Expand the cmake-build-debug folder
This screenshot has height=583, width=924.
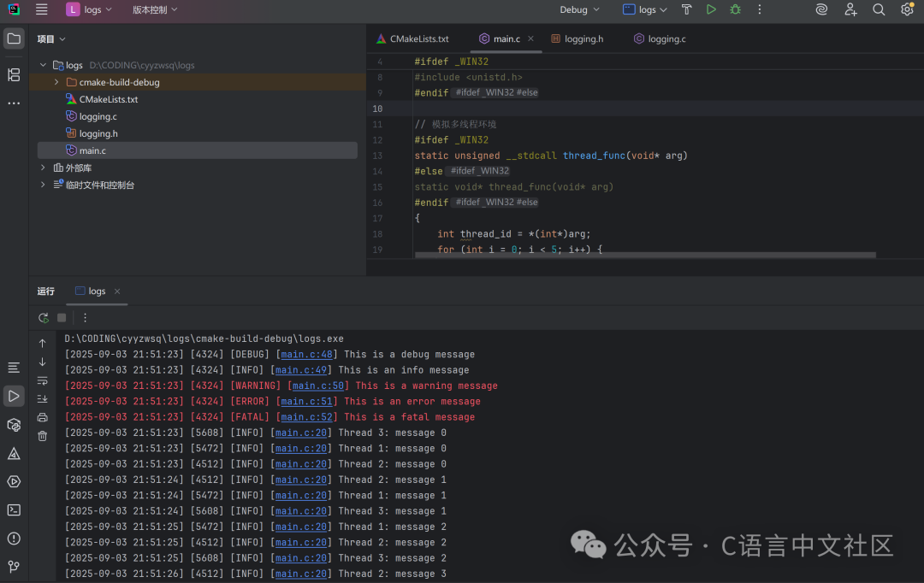[56, 82]
